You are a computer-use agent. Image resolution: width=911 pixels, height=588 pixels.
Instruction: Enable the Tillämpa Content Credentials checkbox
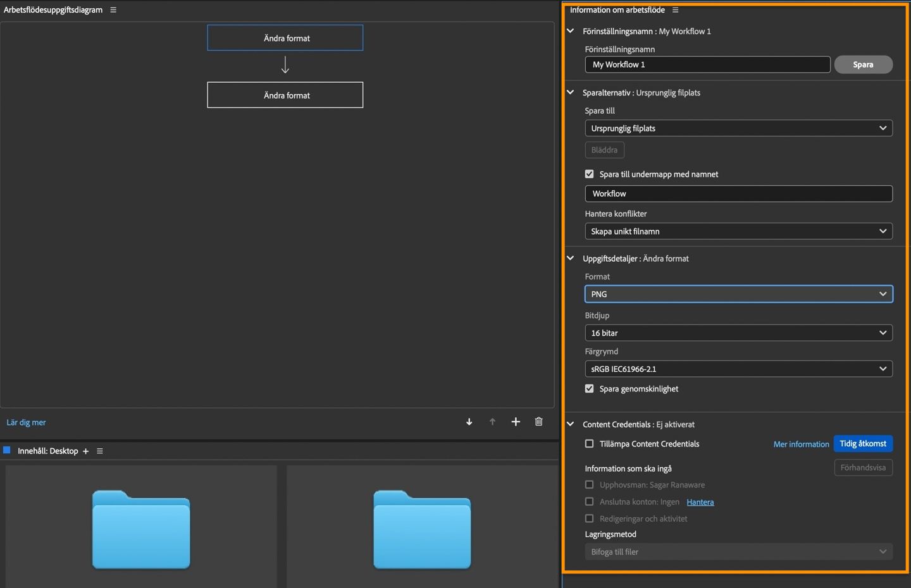click(x=589, y=444)
